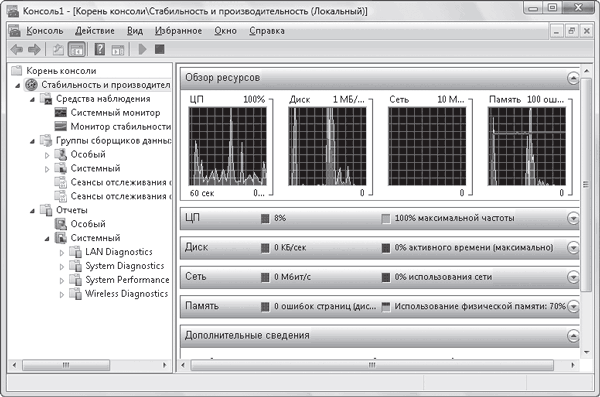Expand the System Diagnostics node

(62, 266)
